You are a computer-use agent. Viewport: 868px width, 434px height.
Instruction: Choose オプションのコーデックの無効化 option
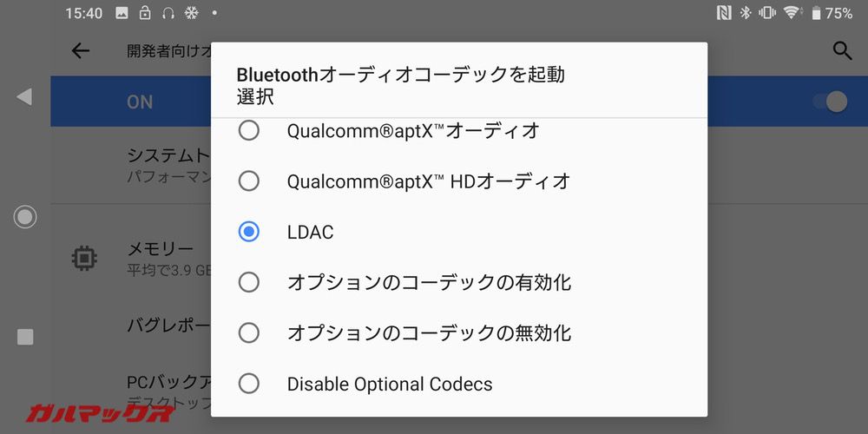[249, 332]
